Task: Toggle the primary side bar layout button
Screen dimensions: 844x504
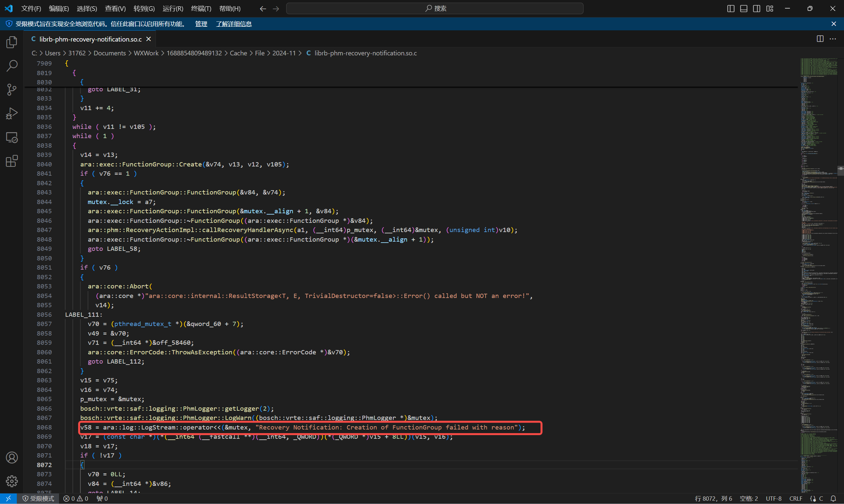Action: [731, 9]
